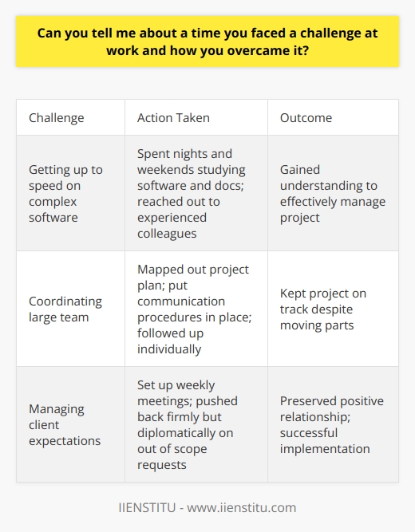415x532 pixels.
Task: Click the 'Set up weekly meetings' cell
Action: tap(196, 424)
